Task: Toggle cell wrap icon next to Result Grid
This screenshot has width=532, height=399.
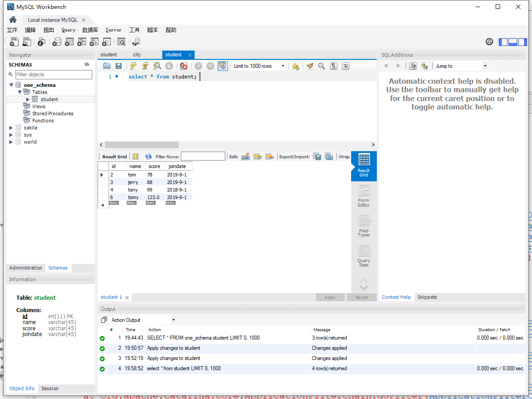Action: point(136,156)
